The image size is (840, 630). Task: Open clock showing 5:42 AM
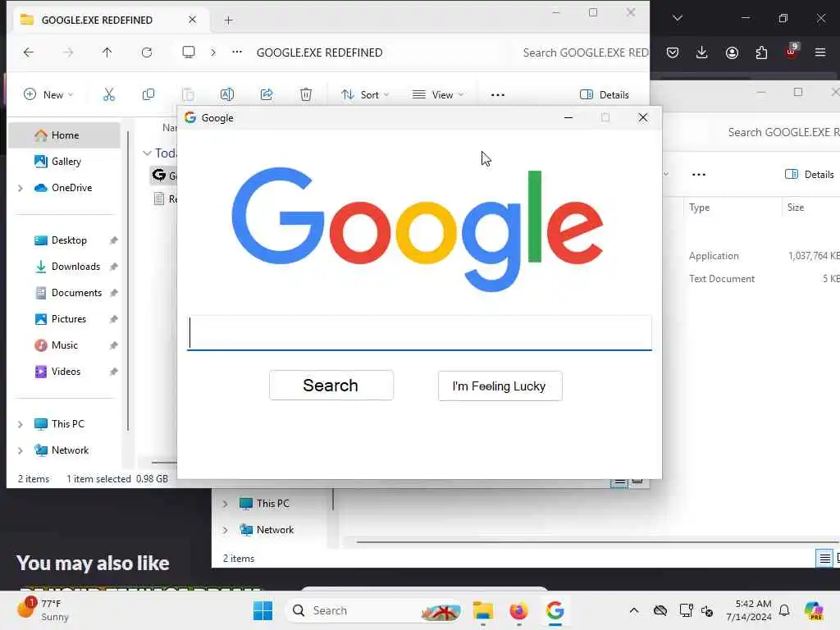point(749,610)
